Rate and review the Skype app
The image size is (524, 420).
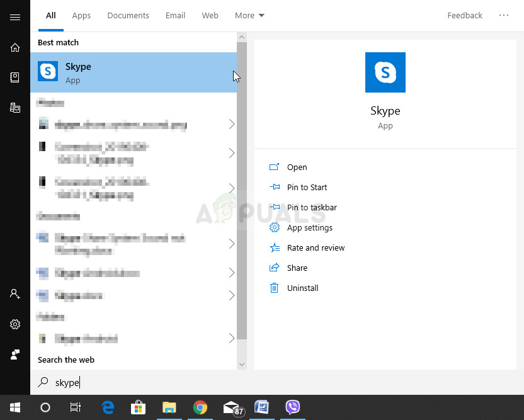[x=316, y=247]
